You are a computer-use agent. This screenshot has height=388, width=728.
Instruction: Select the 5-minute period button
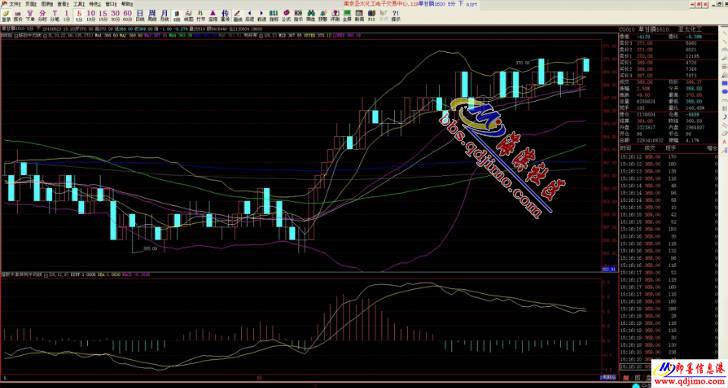pos(79,16)
